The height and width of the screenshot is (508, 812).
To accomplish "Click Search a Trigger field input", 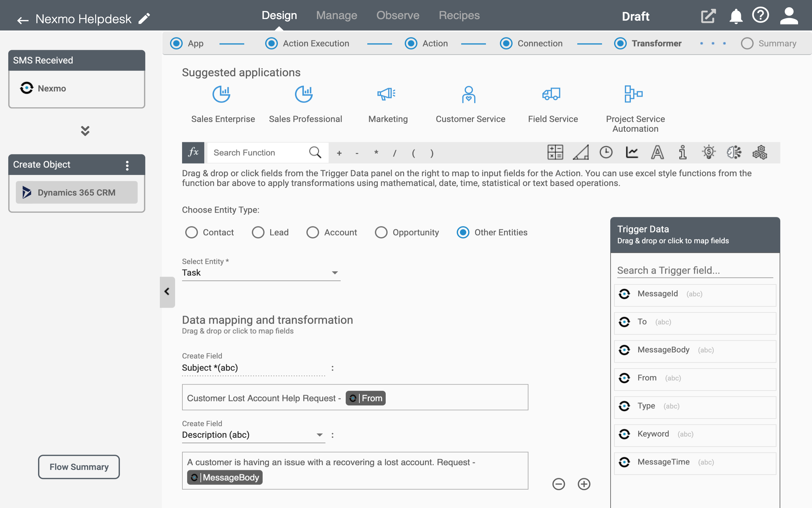I will (x=695, y=271).
